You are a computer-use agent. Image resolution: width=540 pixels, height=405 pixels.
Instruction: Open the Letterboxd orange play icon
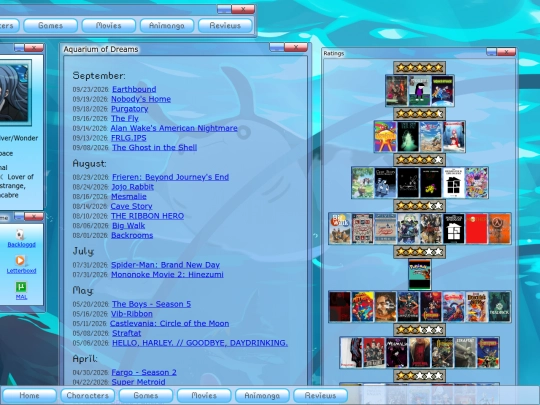20,260
